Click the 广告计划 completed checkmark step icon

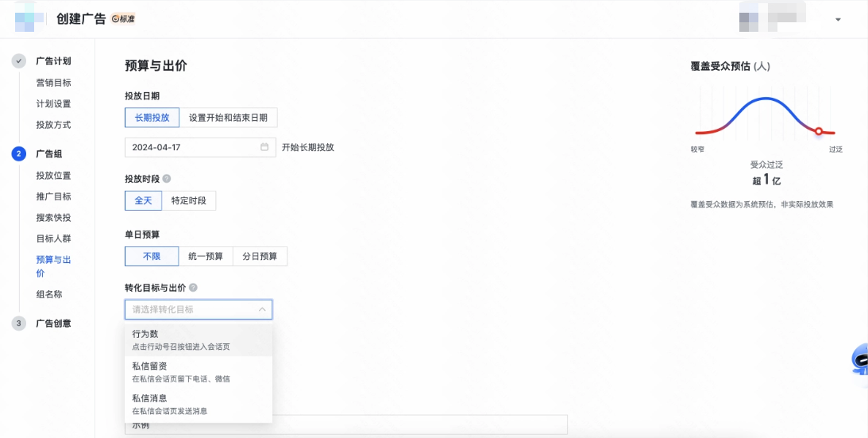(19, 61)
